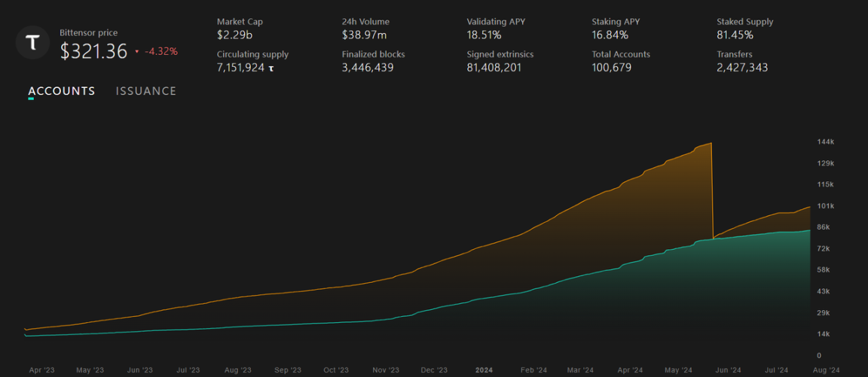Switch to the ISSUANCE tab
868x377 pixels.
146,91
